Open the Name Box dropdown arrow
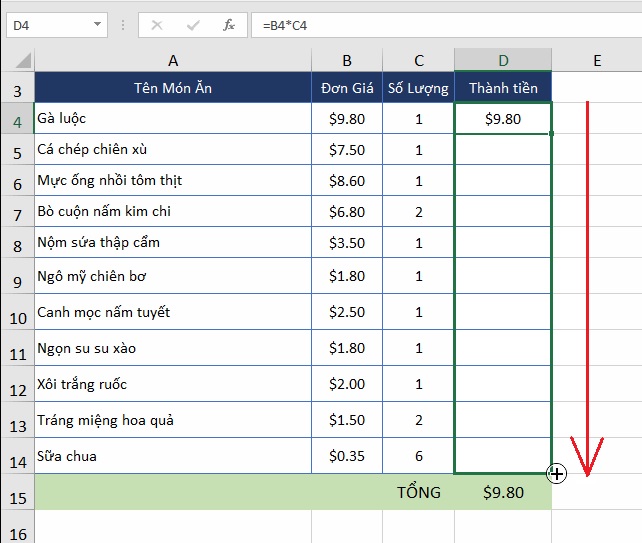 point(97,25)
